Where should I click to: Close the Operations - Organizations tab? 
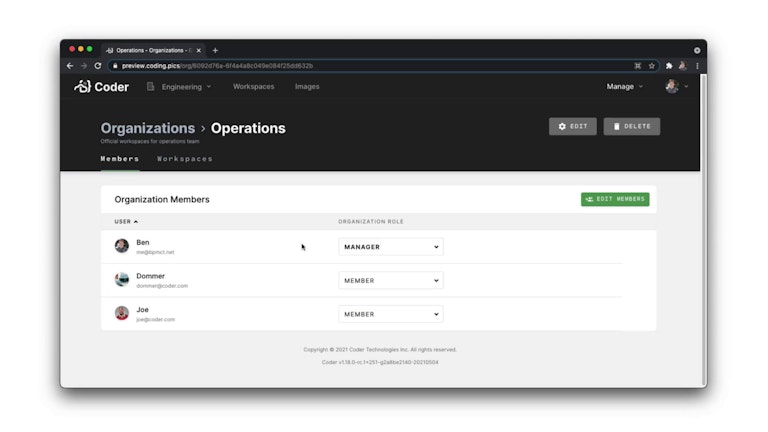point(198,50)
